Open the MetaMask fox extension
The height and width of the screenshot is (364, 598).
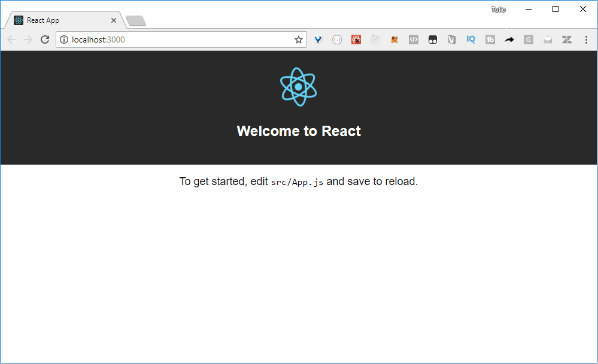(394, 40)
